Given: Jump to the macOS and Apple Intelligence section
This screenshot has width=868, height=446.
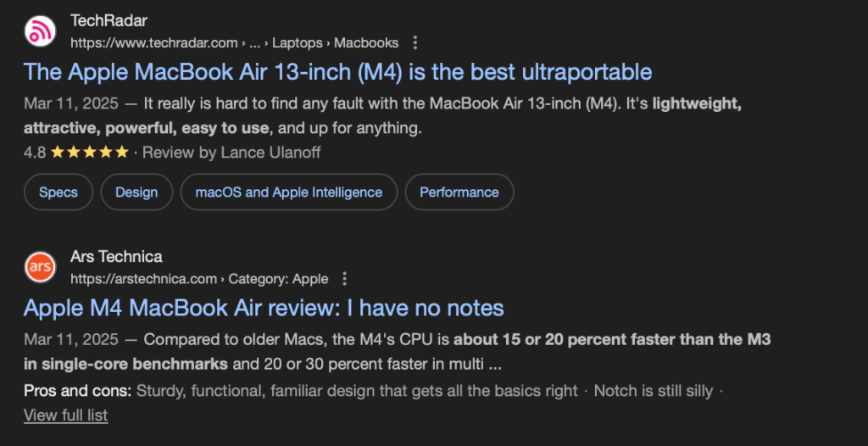Looking at the screenshot, I should [288, 192].
